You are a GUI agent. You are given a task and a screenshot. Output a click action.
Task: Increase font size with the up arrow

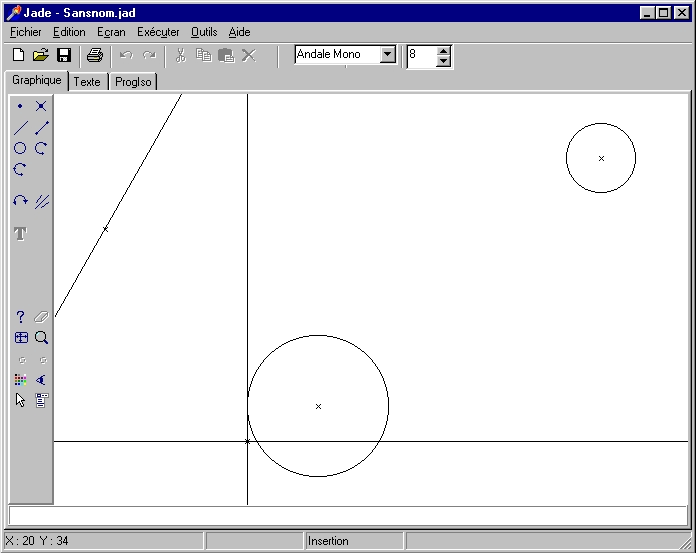click(444, 50)
